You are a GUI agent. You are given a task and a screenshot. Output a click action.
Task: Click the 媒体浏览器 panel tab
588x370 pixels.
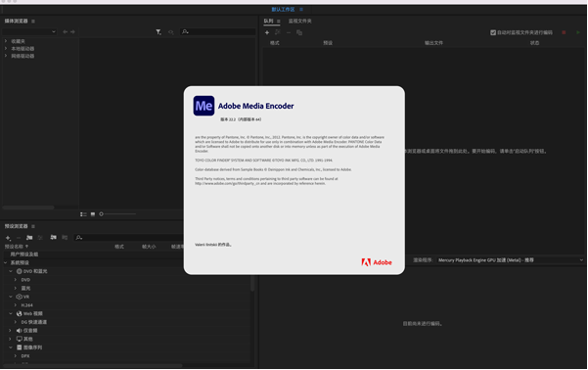(x=16, y=21)
